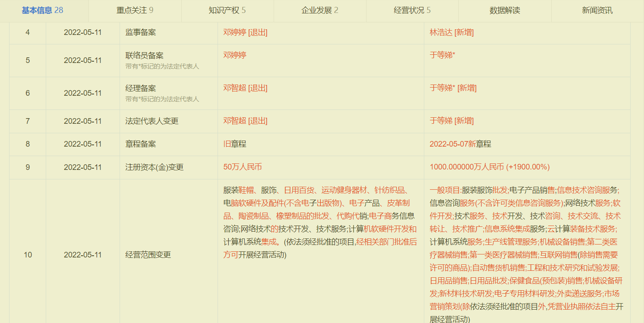Click the 林浩达 [新增] link
The height and width of the screenshot is (323, 644).
click(x=449, y=31)
